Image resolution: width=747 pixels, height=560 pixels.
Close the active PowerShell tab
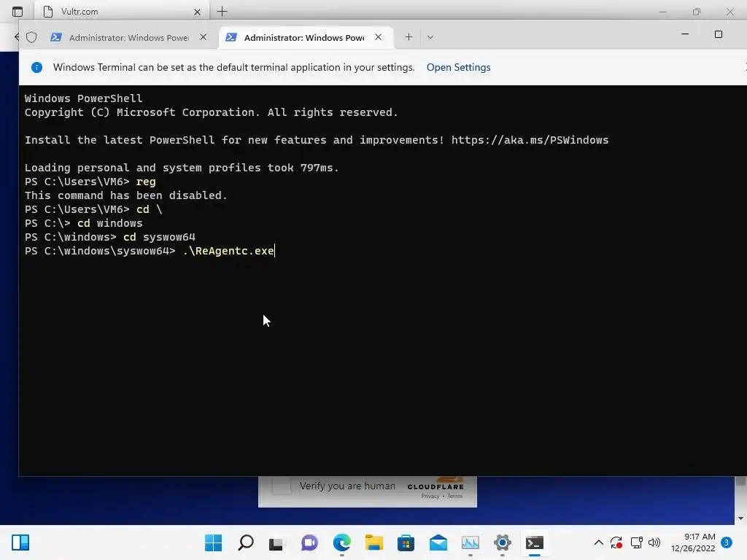pos(379,36)
